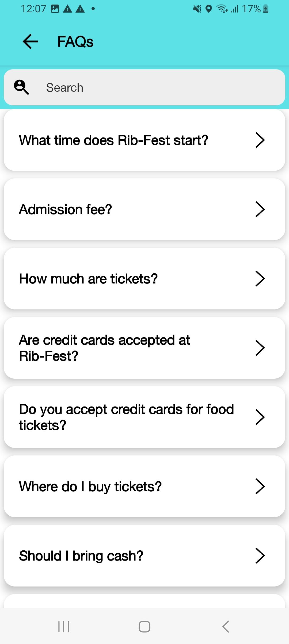The height and width of the screenshot is (644, 289).
Task: Tap the search magnifier icon
Action: [x=21, y=87]
